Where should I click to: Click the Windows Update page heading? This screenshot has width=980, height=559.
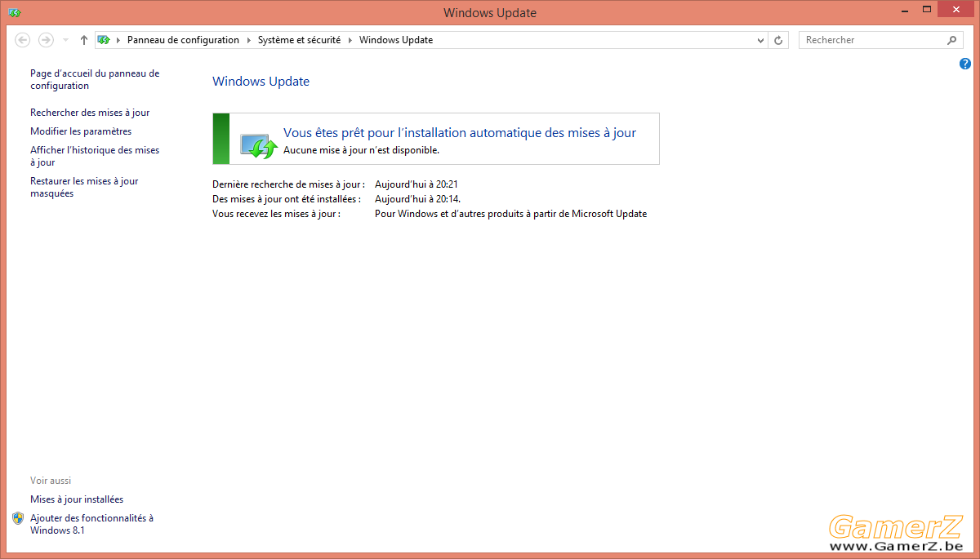tap(261, 82)
